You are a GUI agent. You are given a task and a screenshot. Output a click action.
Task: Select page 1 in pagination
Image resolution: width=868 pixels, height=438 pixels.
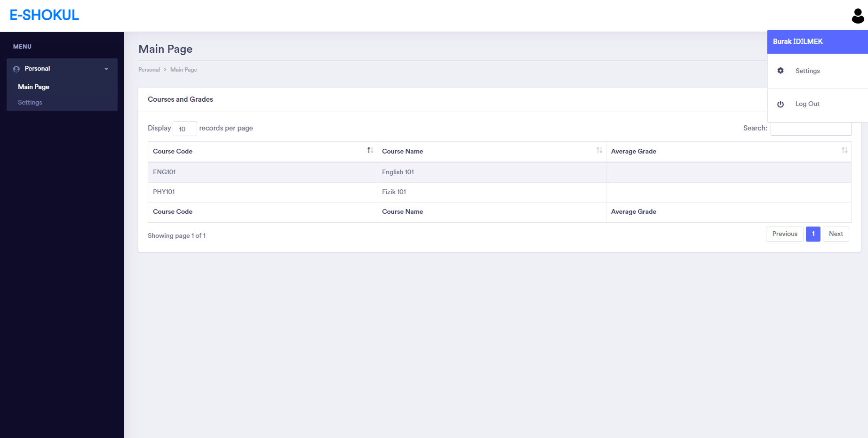tap(813, 234)
